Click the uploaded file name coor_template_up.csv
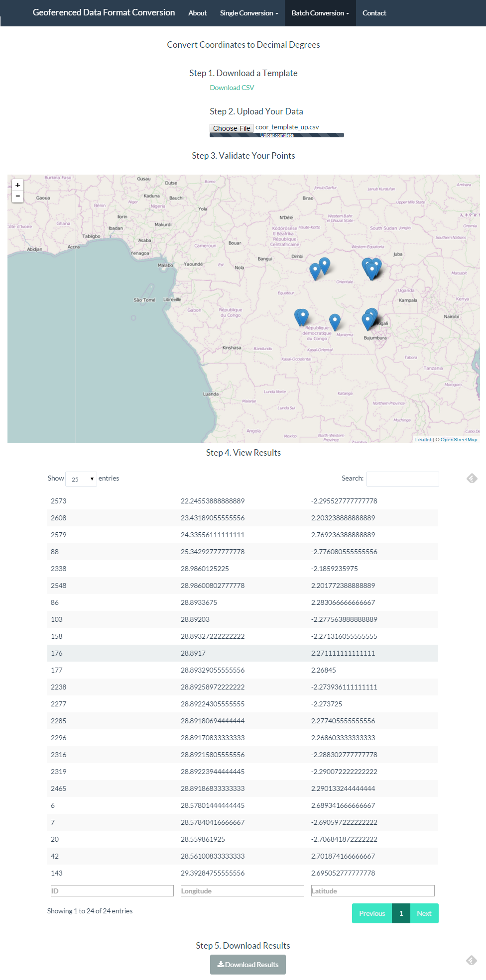Image resolution: width=486 pixels, height=980 pixels. tap(287, 127)
